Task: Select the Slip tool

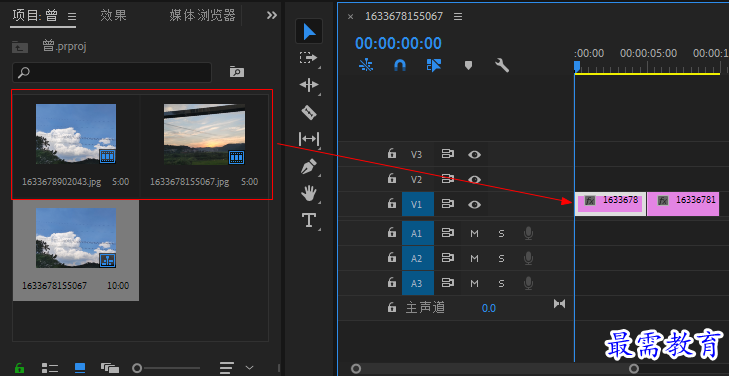Action: point(309,139)
